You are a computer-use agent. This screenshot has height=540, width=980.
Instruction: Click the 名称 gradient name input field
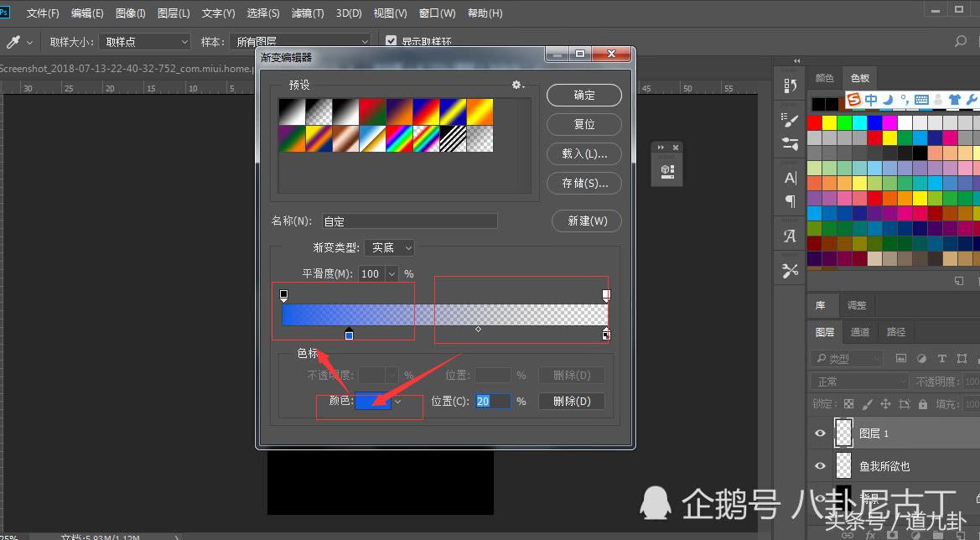[409, 220]
